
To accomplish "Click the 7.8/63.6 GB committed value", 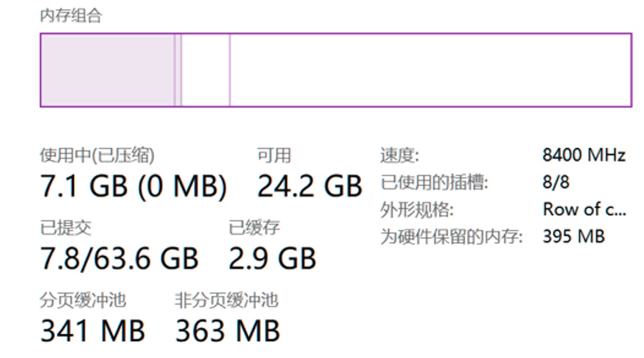I will pyautogui.click(x=121, y=259).
